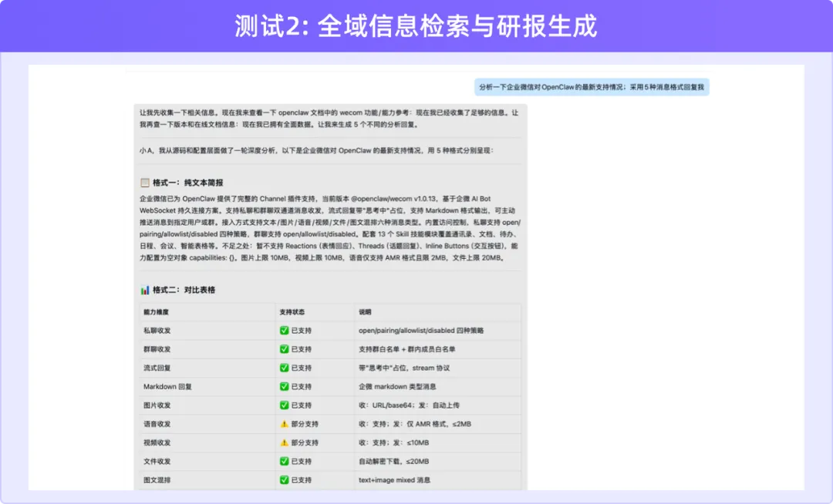833x504 pixels.
Task: Click the notepad icon beside 格式一
Action: coord(144,183)
